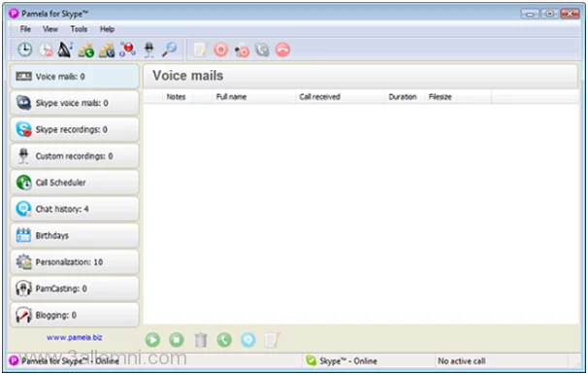Image resolution: width=588 pixels, height=375 pixels.
Task: Click the red hang up call icon
Action: coord(282,50)
